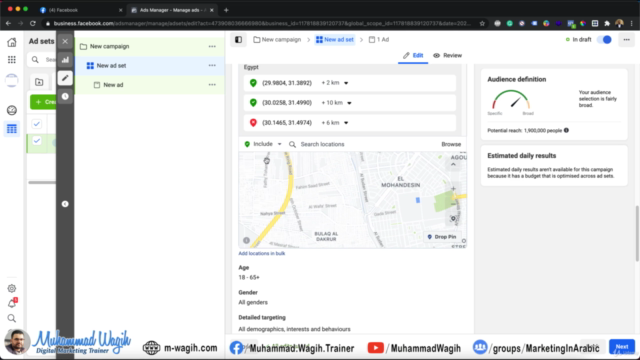Open browser extensions puzzle icon
Viewport: 640px width, 360px height.
607,23
